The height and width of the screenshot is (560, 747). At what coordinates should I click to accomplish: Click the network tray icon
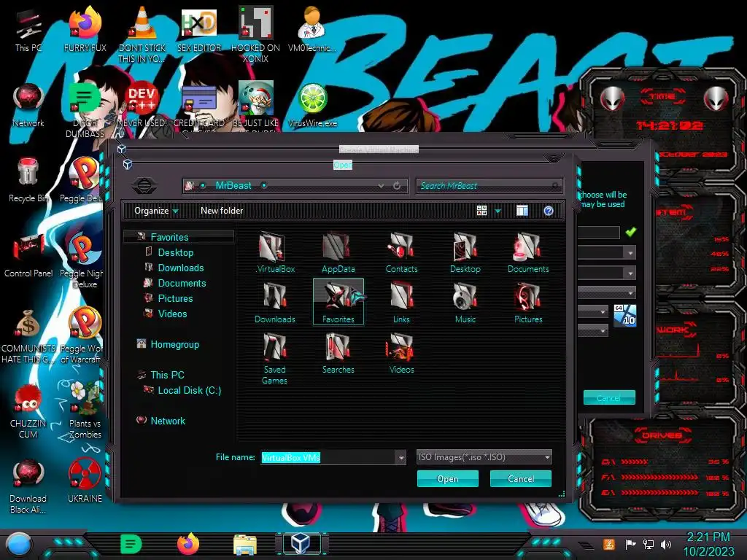point(648,544)
